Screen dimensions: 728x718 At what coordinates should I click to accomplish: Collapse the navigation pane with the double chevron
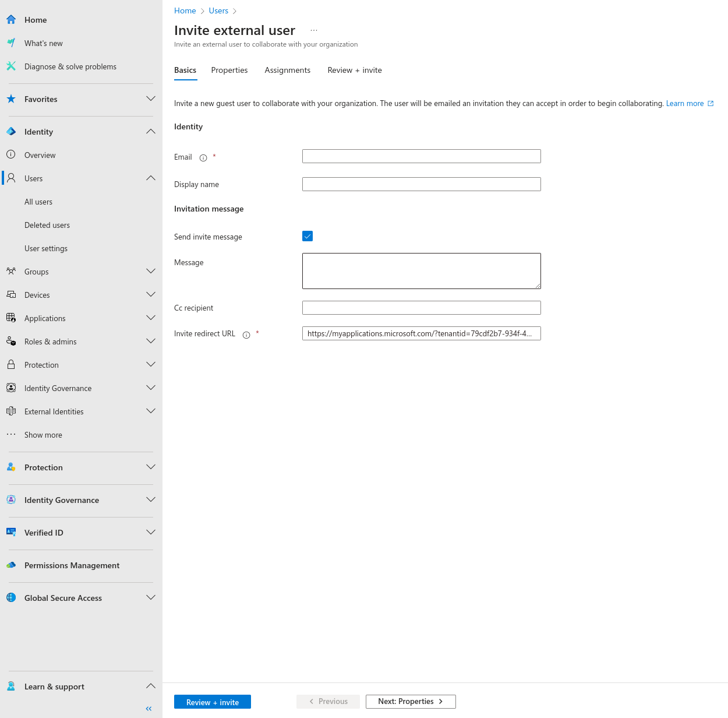tap(148, 708)
